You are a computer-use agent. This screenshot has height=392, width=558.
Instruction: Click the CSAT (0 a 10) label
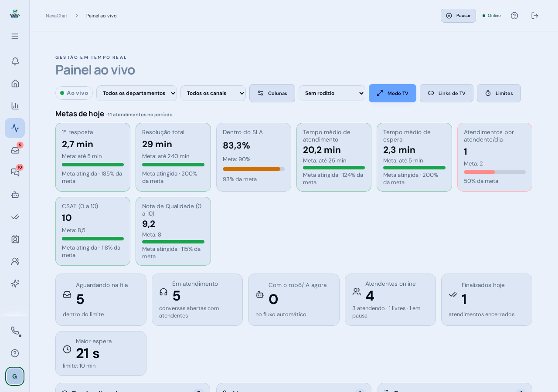(80, 206)
